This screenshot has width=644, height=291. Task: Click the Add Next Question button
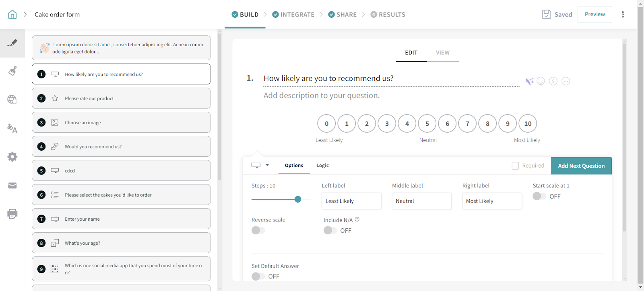point(581,166)
